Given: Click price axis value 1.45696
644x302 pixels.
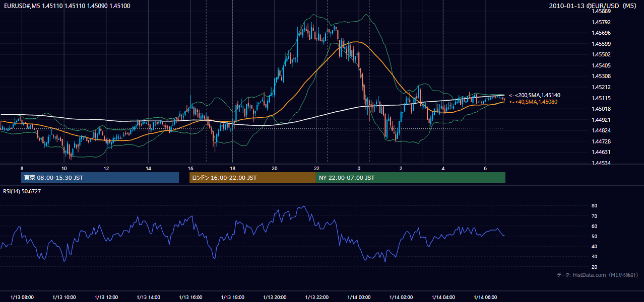Looking at the screenshot, I should click(x=601, y=33).
